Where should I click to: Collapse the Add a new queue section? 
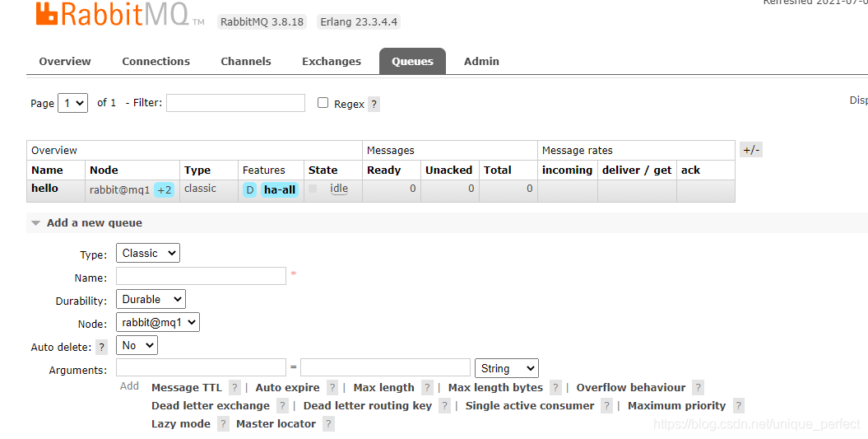[x=94, y=223]
